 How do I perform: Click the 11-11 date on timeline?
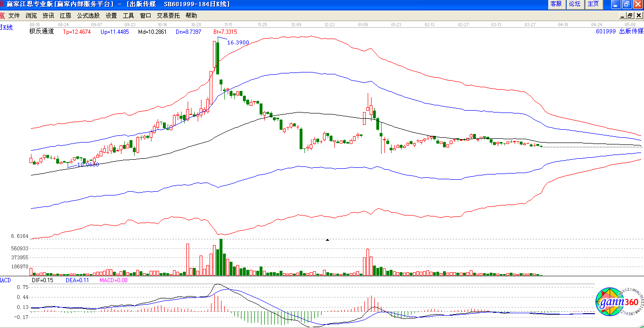tap(228, 24)
